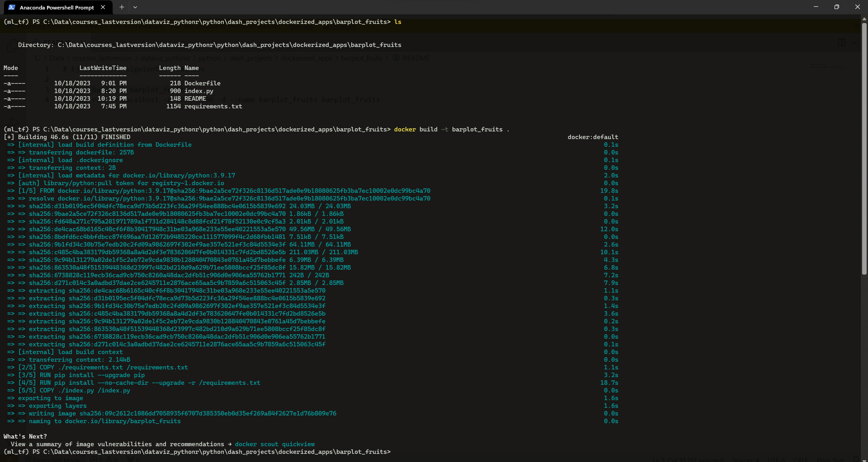Image resolution: width=868 pixels, height=462 pixels.
Task: Click the Dockerfile entry in the listing
Action: point(203,83)
